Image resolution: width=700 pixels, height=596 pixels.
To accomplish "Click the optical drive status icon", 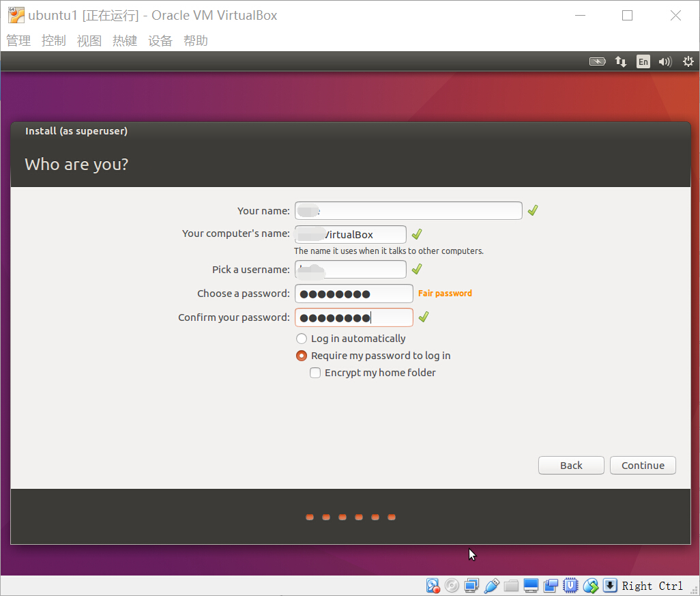I will (x=452, y=585).
